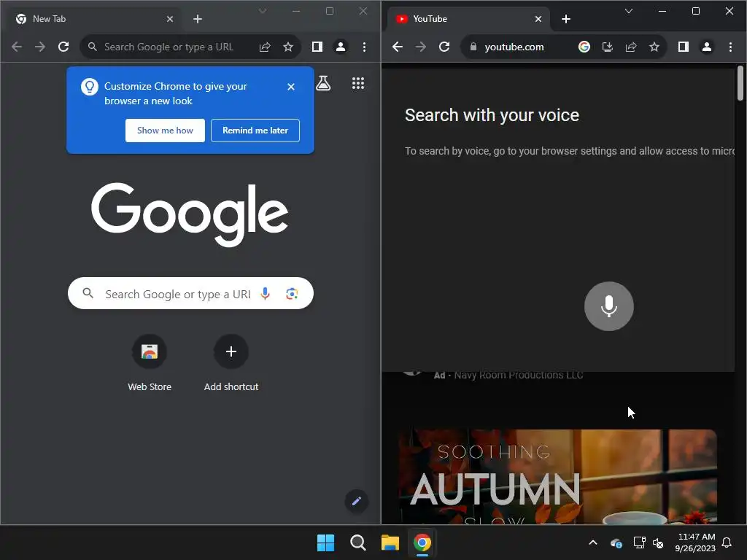
Task: Open profile icon in YouTube window
Action: pyautogui.click(x=707, y=47)
